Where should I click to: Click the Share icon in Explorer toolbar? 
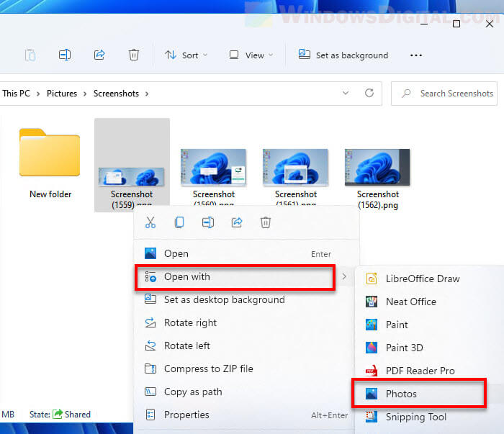(x=99, y=55)
